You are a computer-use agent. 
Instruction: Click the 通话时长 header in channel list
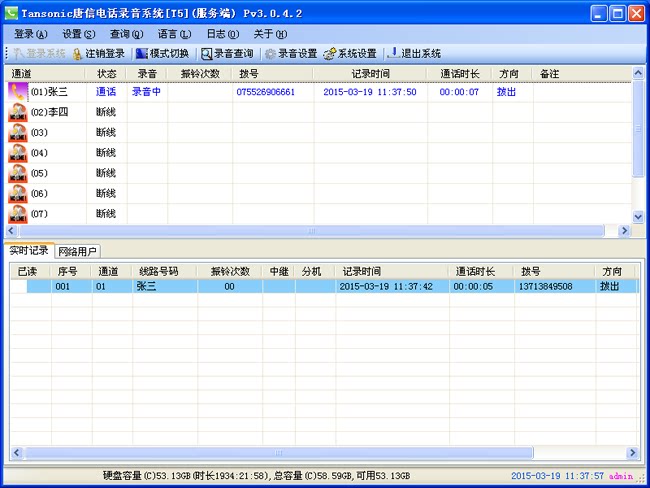[x=460, y=73]
